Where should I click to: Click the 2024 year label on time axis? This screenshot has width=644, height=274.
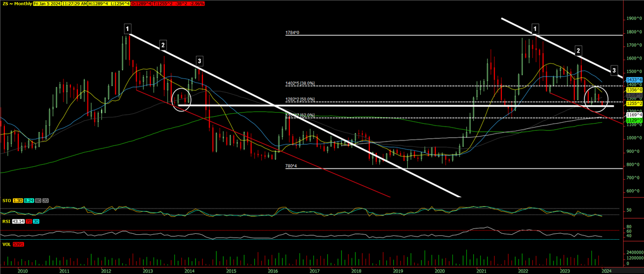[x=606, y=271]
